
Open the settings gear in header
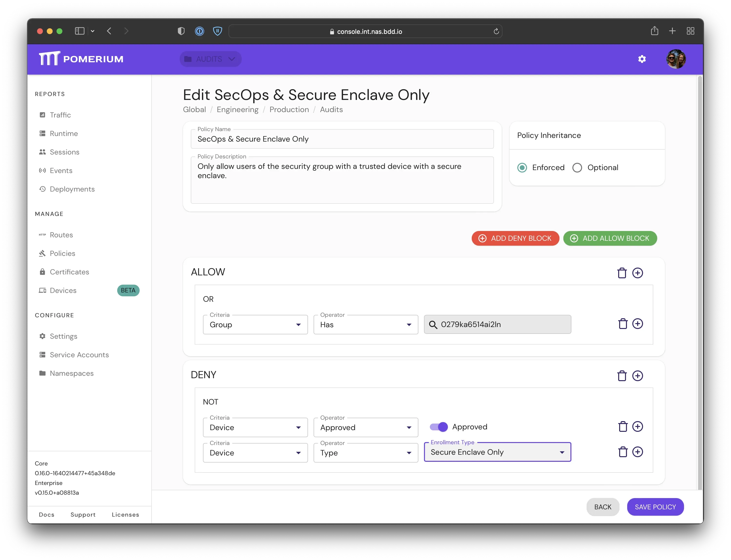(642, 59)
